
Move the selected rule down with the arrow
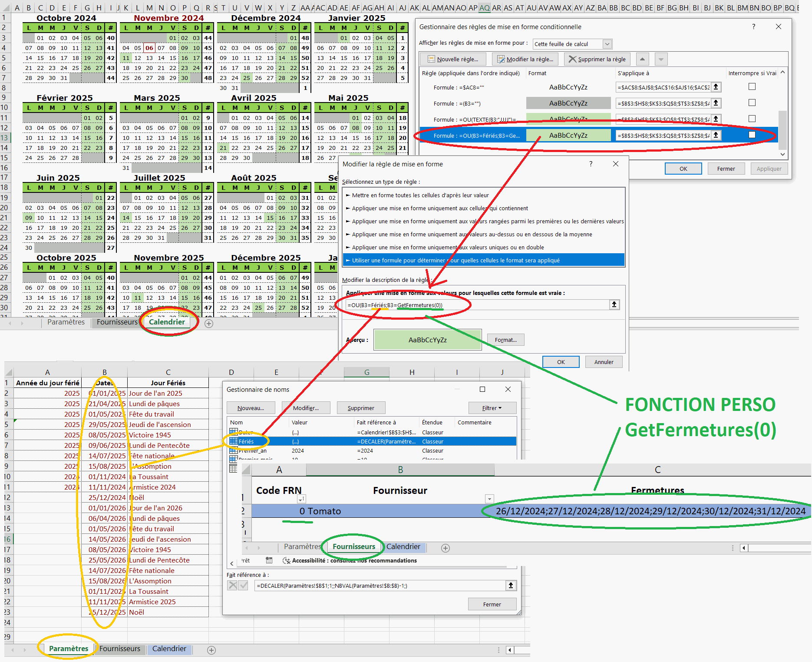[x=661, y=59]
